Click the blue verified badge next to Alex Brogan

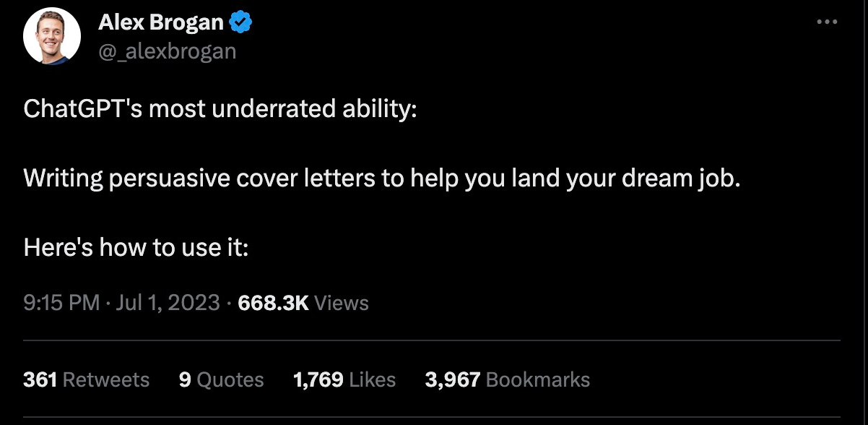coord(238,22)
